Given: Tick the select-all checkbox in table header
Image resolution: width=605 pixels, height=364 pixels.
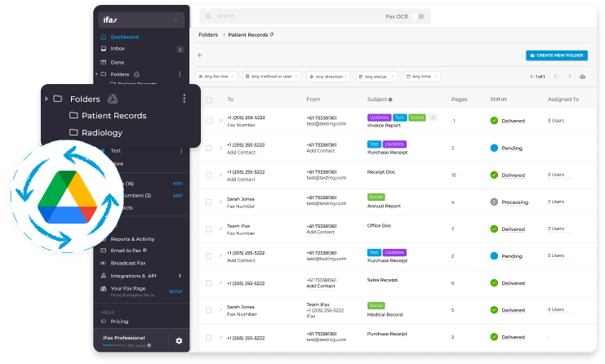Looking at the screenshot, I should [209, 100].
